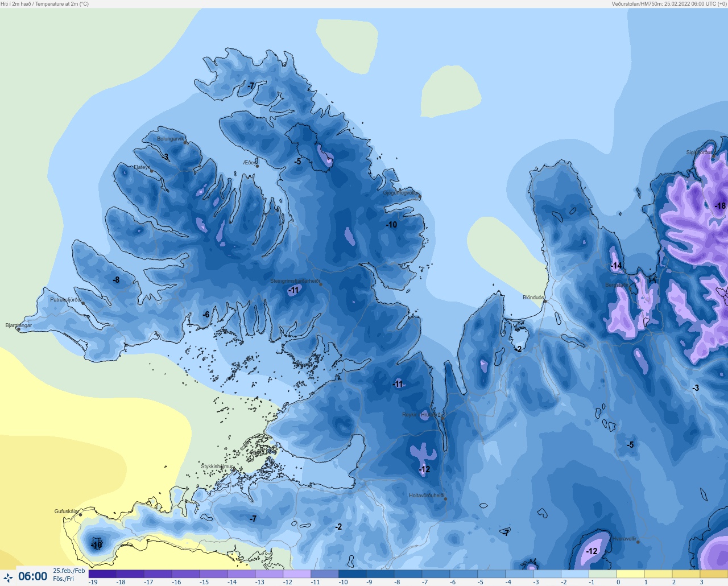
Task: Click the -12 value above Holtavörðuheiði
Action: tap(424, 469)
